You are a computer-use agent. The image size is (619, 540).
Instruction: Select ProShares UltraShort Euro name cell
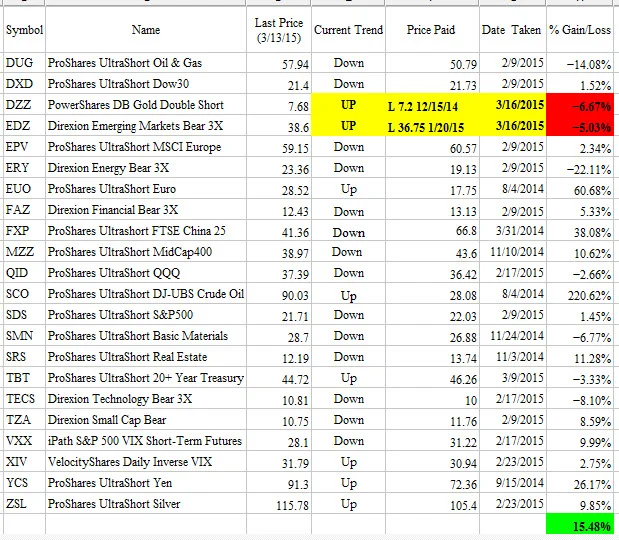(146, 189)
